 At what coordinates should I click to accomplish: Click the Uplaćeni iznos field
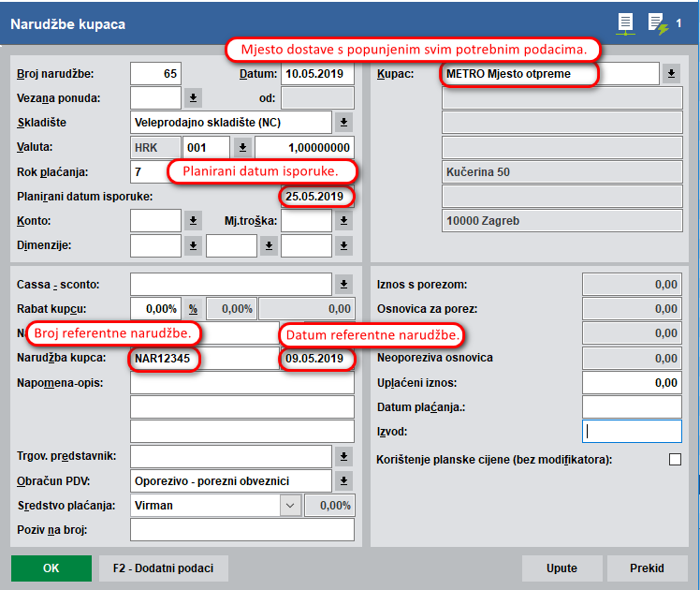[632, 383]
